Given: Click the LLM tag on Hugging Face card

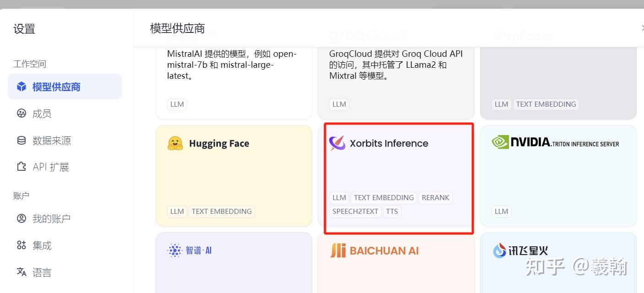Looking at the screenshot, I should (177, 211).
